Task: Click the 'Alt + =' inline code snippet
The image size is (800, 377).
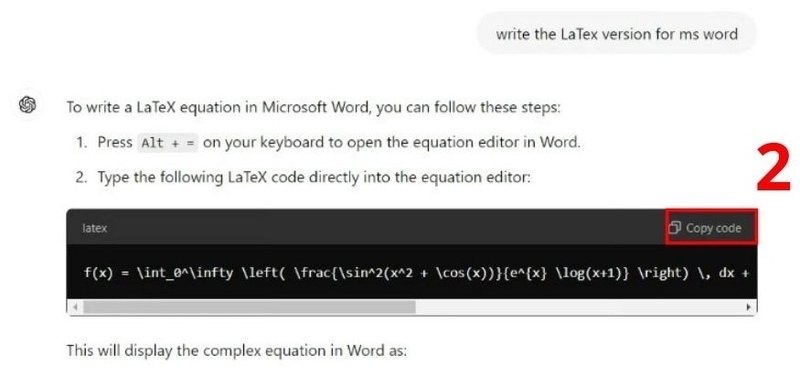Action: (x=168, y=143)
